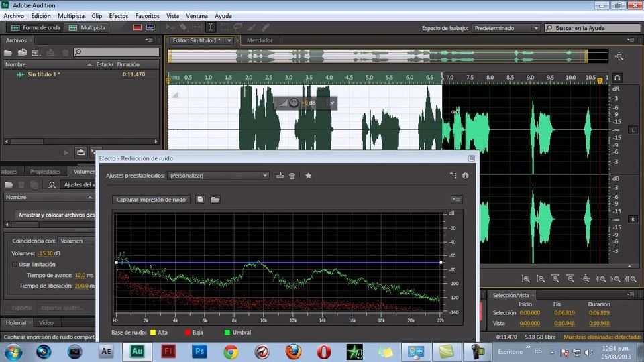Open the Archivo menu
The height and width of the screenshot is (362, 644).
14,16
